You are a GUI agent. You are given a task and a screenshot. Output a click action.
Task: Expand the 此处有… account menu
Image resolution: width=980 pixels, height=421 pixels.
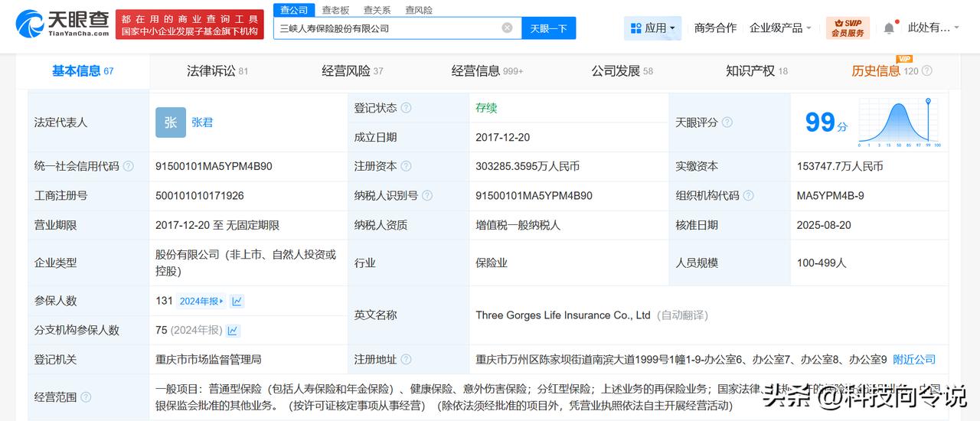(x=933, y=28)
